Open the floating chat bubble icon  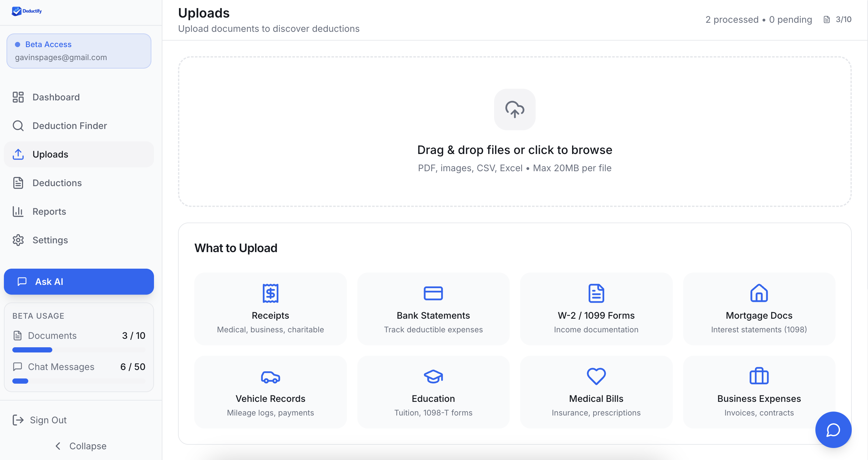click(x=833, y=430)
